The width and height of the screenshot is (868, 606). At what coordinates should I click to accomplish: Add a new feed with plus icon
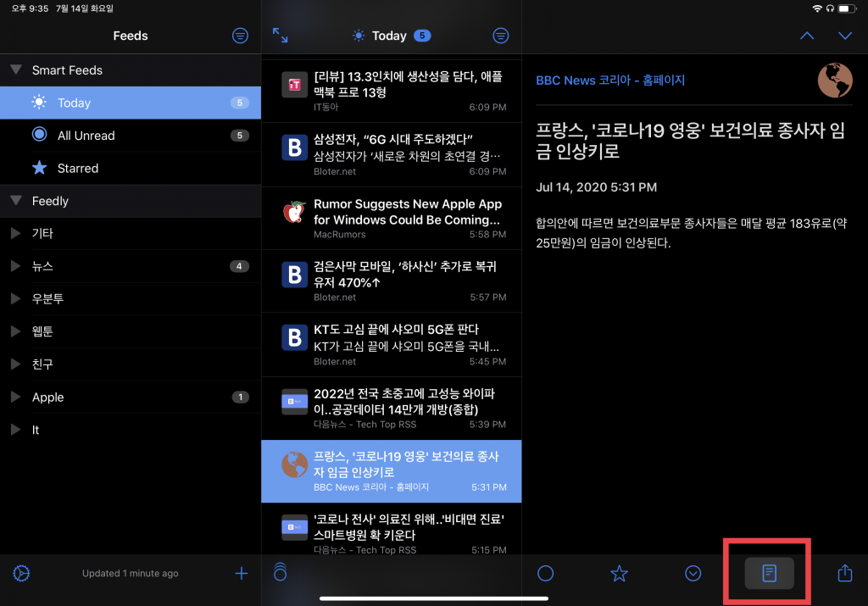242,573
